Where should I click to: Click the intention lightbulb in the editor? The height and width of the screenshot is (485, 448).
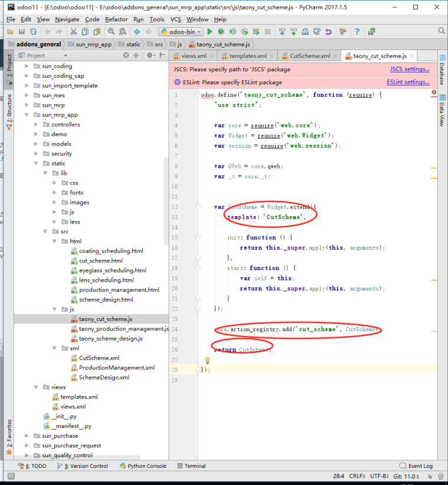[x=207, y=360]
